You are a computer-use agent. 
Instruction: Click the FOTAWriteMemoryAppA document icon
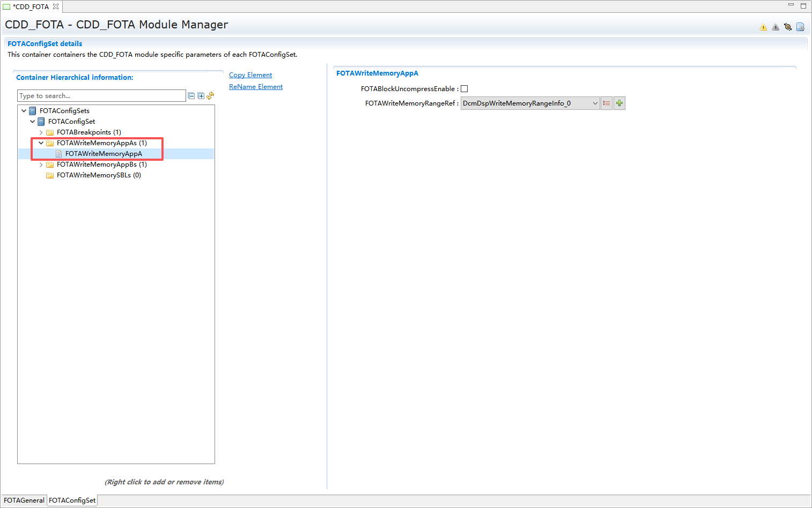(x=59, y=154)
